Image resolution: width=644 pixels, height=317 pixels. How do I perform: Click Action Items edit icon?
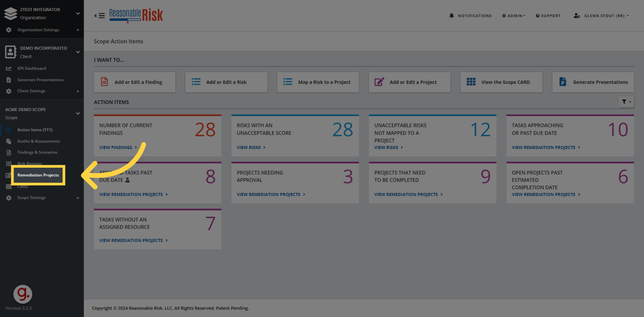pos(9,130)
